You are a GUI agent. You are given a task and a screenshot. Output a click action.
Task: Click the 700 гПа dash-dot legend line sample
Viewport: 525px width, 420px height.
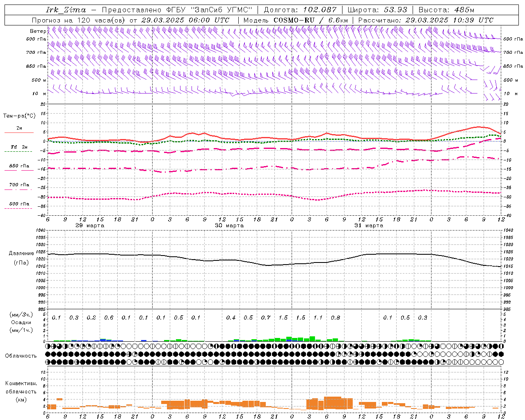tap(18, 189)
